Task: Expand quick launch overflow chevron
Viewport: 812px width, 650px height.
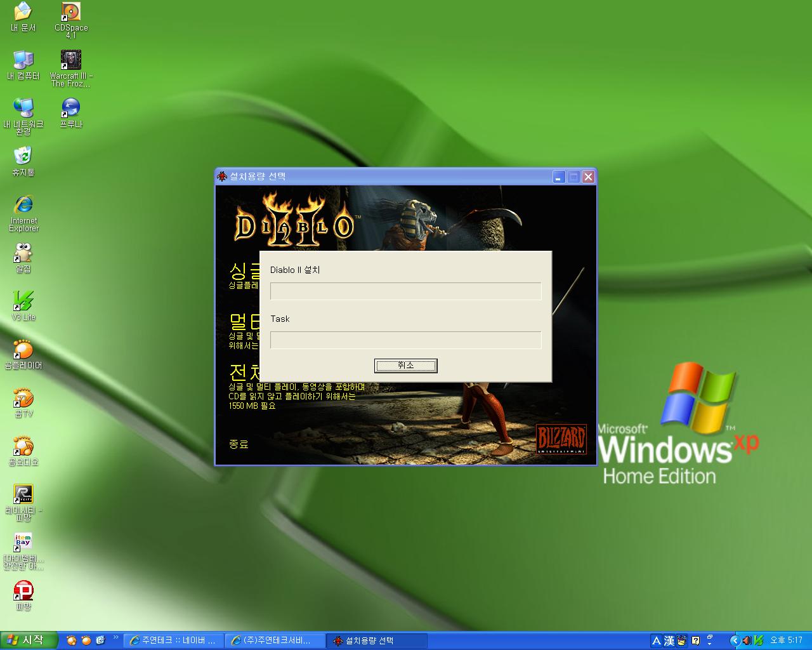Action: pos(116,637)
